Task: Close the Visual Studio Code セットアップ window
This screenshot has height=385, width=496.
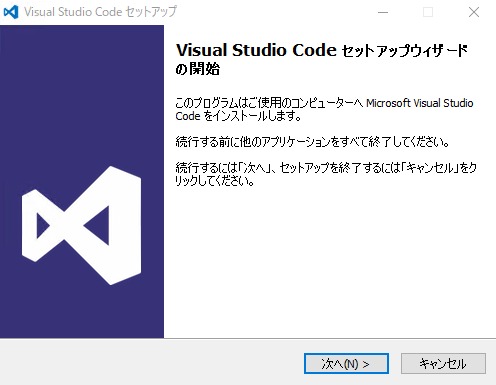Action: point(474,12)
